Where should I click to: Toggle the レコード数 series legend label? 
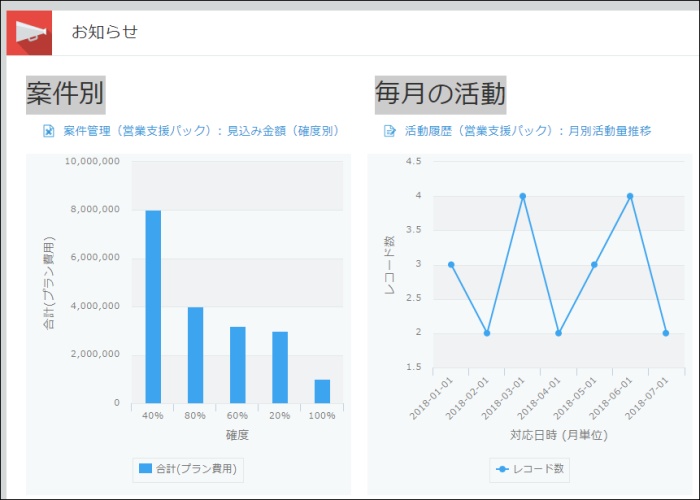pyautogui.click(x=540, y=467)
